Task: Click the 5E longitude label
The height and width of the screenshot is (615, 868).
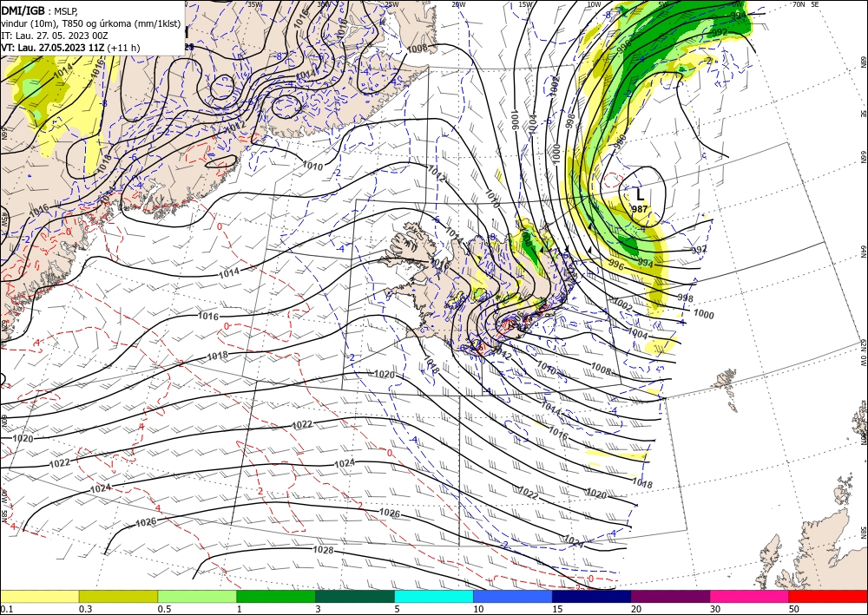Action: click(x=815, y=4)
